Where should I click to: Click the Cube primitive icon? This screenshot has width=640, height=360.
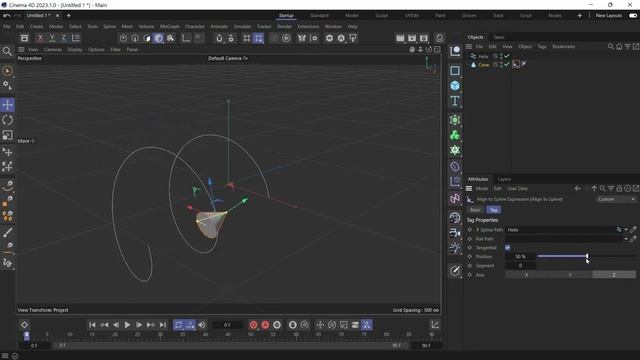point(455,86)
